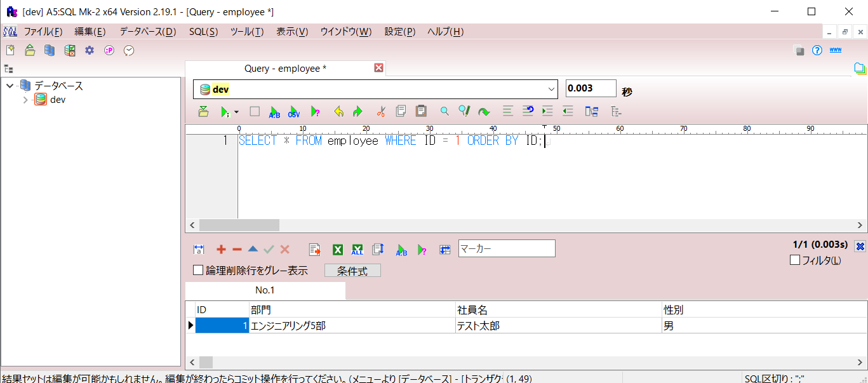The height and width of the screenshot is (383, 868).
Task: Toggle the フィルタ checkbox
Action: [794, 260]
